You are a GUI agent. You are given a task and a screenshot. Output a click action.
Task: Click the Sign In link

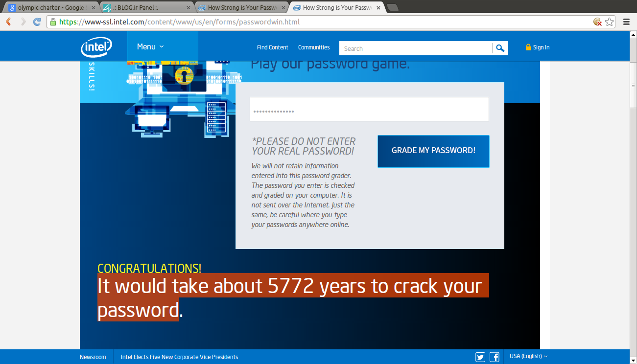(538, 47)
